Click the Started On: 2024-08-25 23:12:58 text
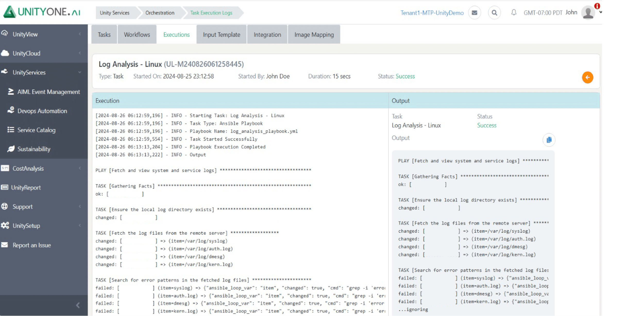 point(173,76)
